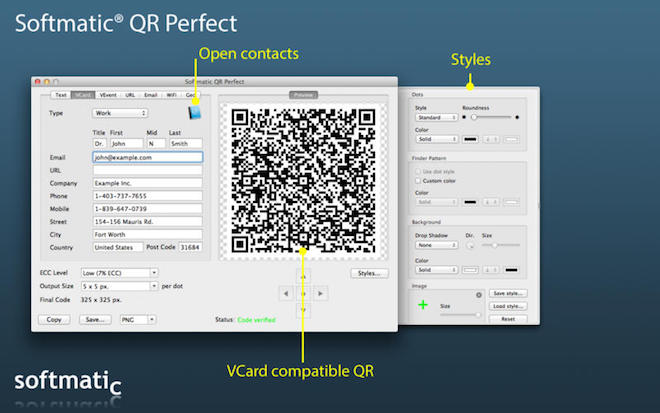This screenshot has height=413, width=660.
Task: Click the drop shadow Size slider
Action: 500,245
